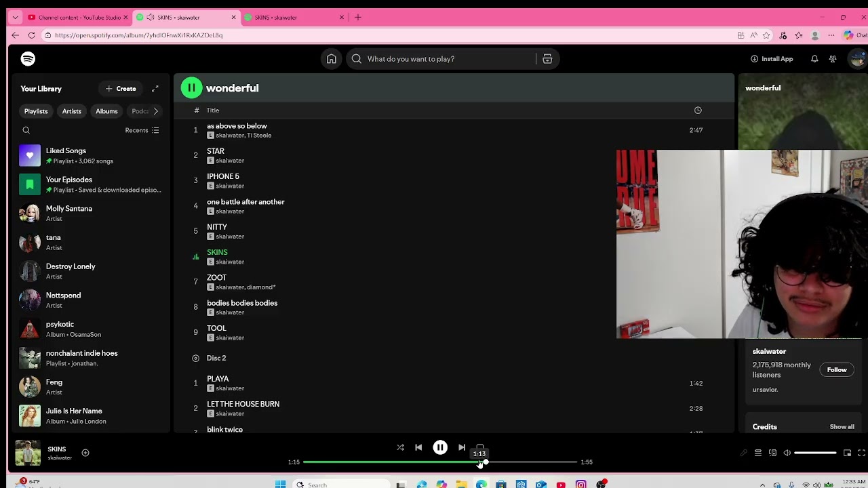Open Liked Songs playlist
868x488 pixels.
click(90, 155)
